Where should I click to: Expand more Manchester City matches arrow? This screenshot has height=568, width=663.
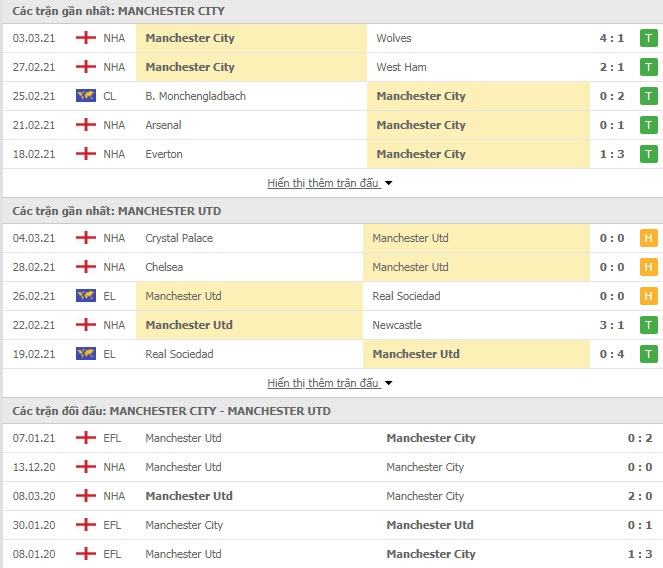388,184
